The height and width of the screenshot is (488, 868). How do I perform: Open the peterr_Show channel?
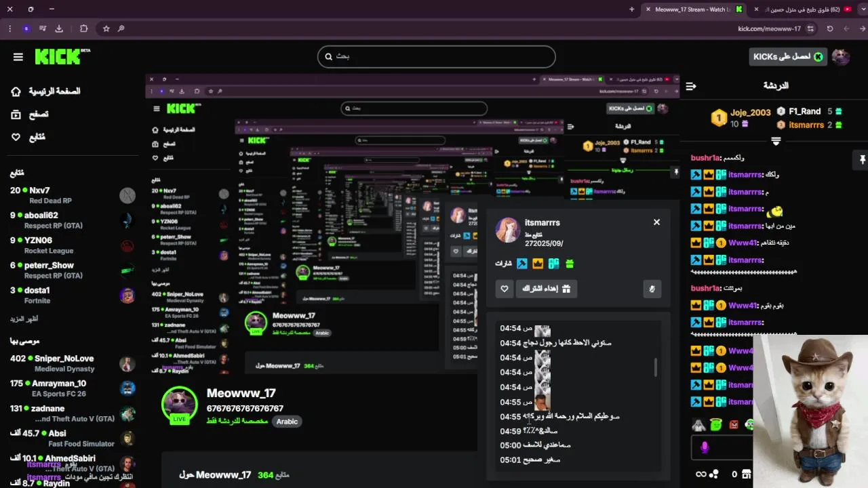pos(71,270)
